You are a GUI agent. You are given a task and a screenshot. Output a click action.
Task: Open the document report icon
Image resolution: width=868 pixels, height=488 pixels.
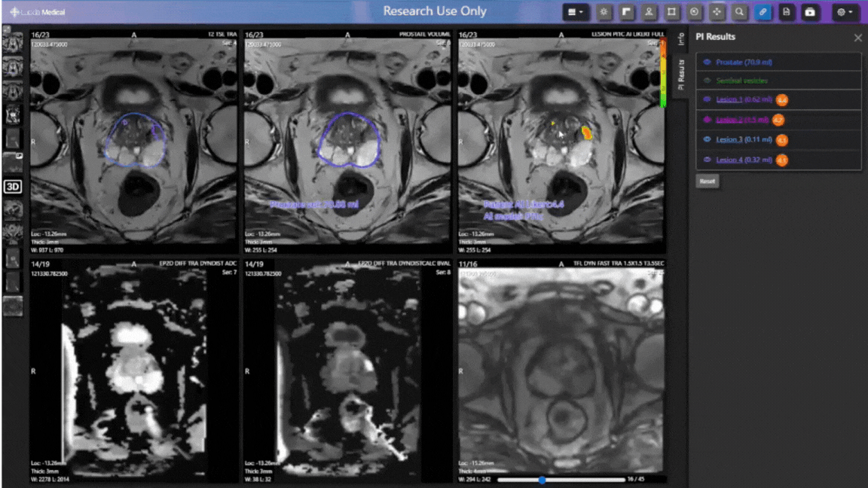coord(786,12)
